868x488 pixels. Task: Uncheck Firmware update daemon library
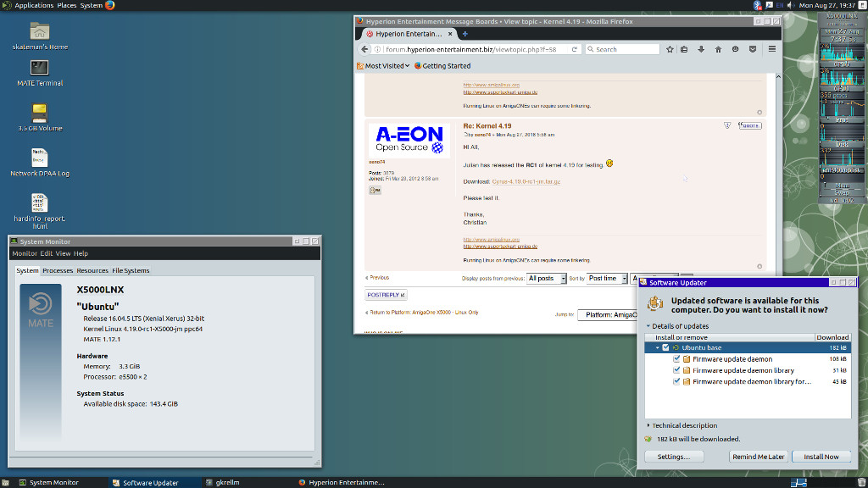tap(676, 370)
